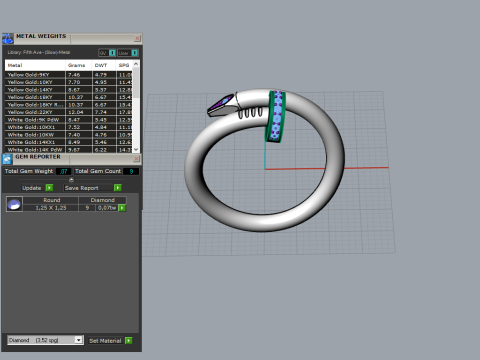Click the green arrow beside 0.07tw
Viewport: 480px width, 360px height.
point(122,208)
